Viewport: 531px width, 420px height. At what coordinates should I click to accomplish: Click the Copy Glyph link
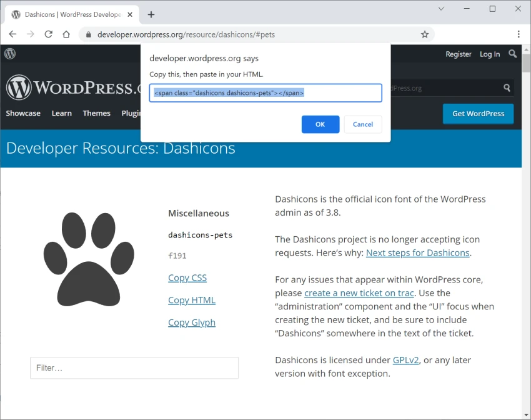(x=192, y=322)
